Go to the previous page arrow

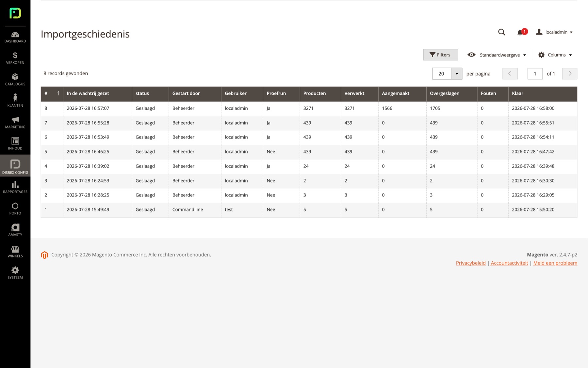coord(510,74)
